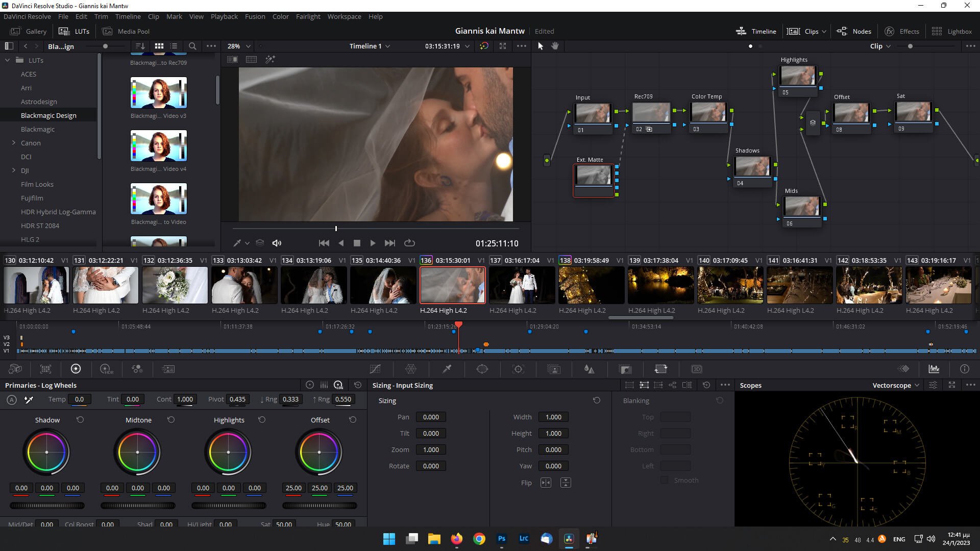The width and height of the screenshot is (980, 551).
Task: Enable Smooth blanking option
Action: [664, 480]
